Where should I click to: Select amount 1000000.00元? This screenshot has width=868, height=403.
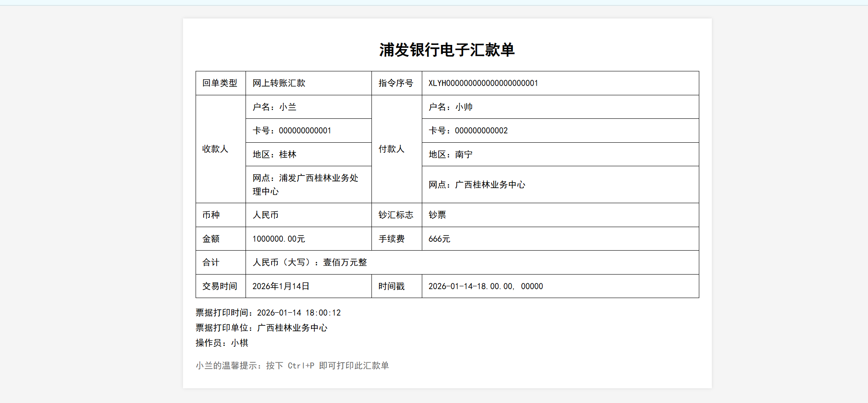coord(309,239)
